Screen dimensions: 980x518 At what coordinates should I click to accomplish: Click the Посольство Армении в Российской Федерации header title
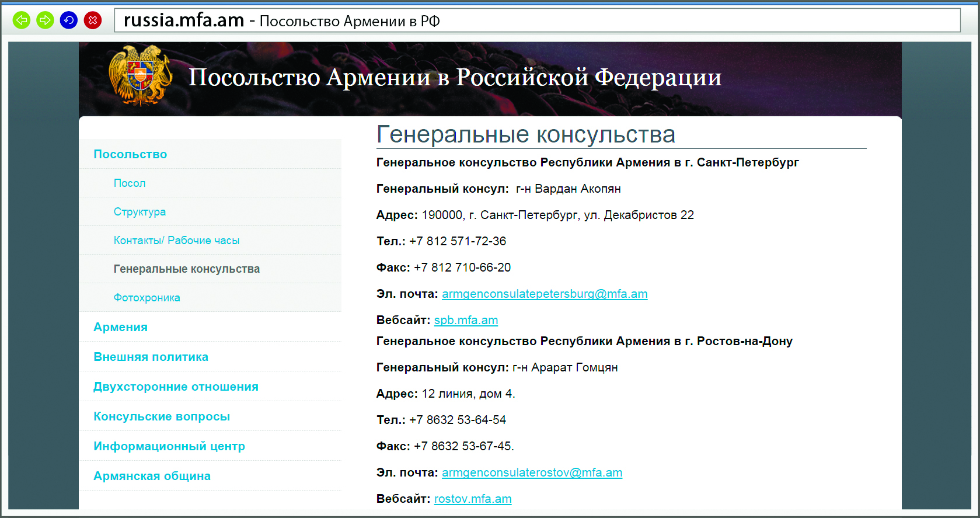pos(455,77)
